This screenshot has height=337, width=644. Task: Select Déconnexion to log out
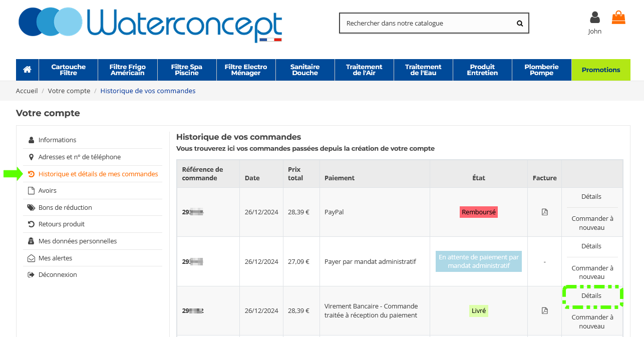[x=58, y=274]
